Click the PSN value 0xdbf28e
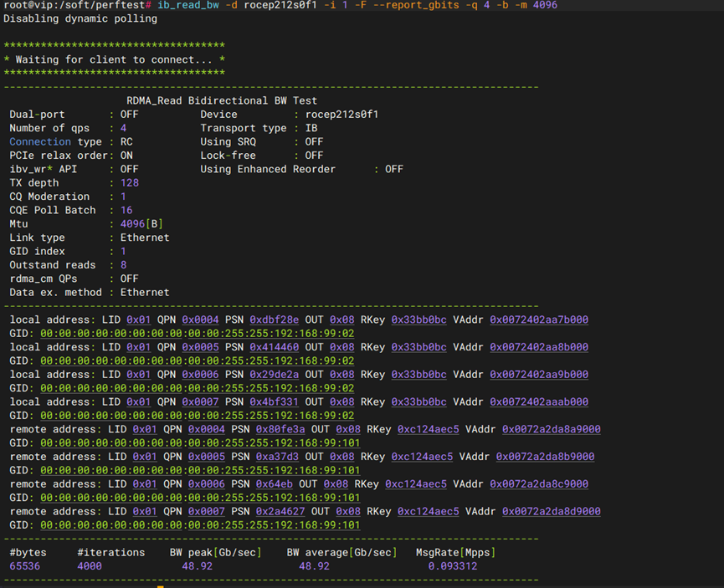The image size is (724, 588). (274, 320)
